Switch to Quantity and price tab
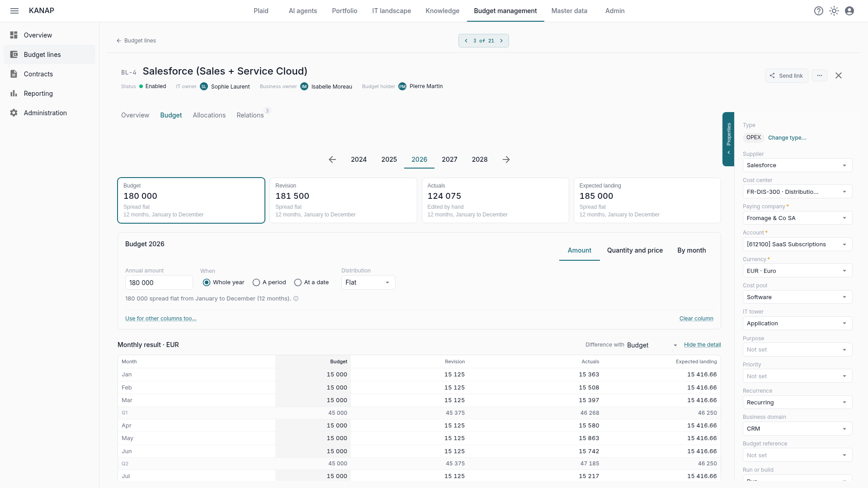 click(x=635, y=250)
